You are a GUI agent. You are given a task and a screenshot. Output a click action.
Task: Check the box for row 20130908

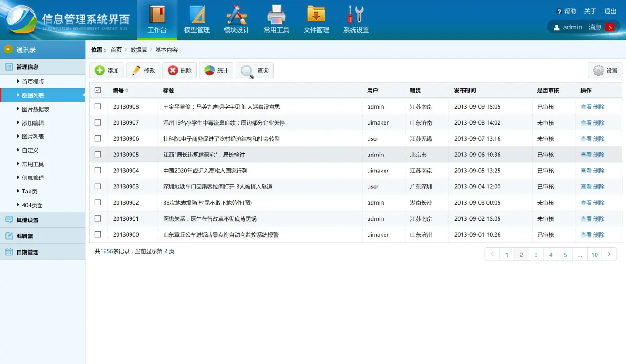pyautogui.click(x=98, y=107)
